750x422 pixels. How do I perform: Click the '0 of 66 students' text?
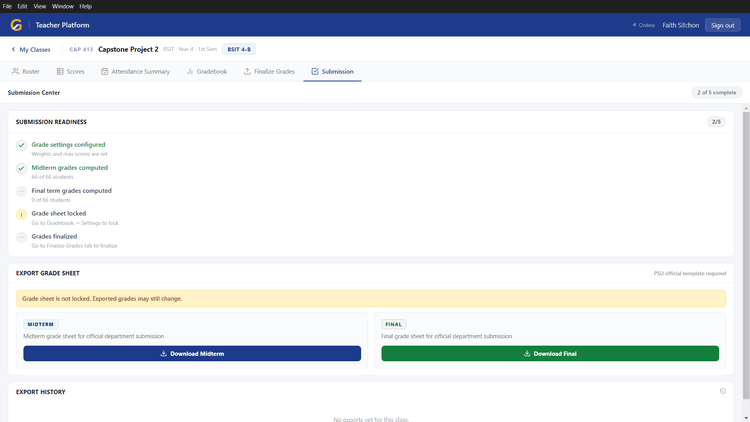tap(51, 200)
